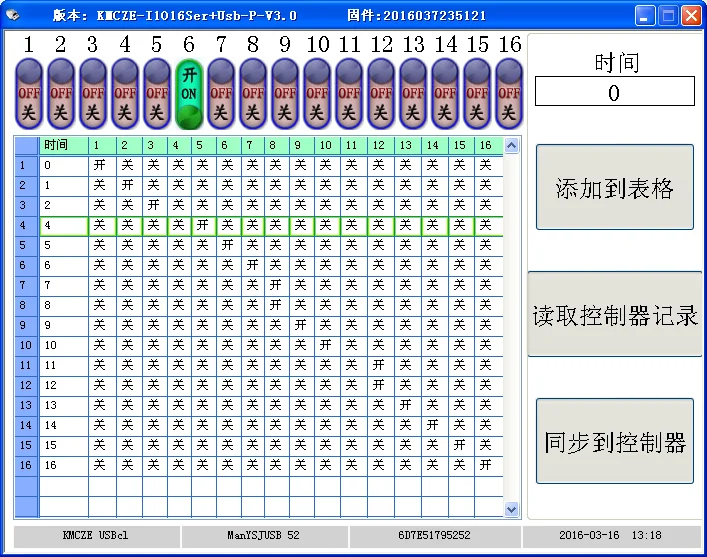Image resolution: width=707 pixels, height=557 pixels.
Task: Toggle relay switch 14 on
Action: click(x=445, y=94)
